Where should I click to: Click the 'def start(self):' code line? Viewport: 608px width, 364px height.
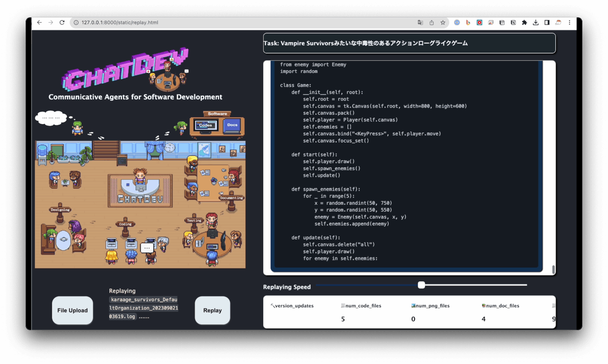[314, 154]
